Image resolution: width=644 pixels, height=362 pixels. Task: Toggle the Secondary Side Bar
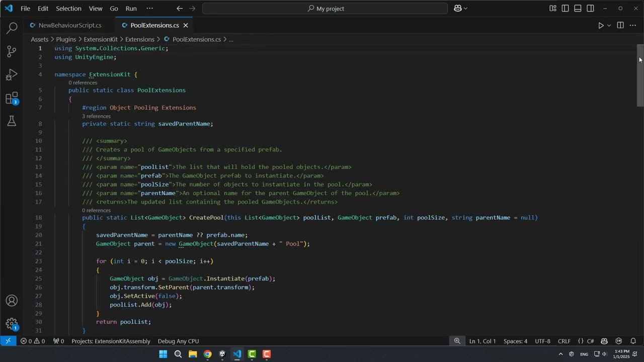[590, 9]
